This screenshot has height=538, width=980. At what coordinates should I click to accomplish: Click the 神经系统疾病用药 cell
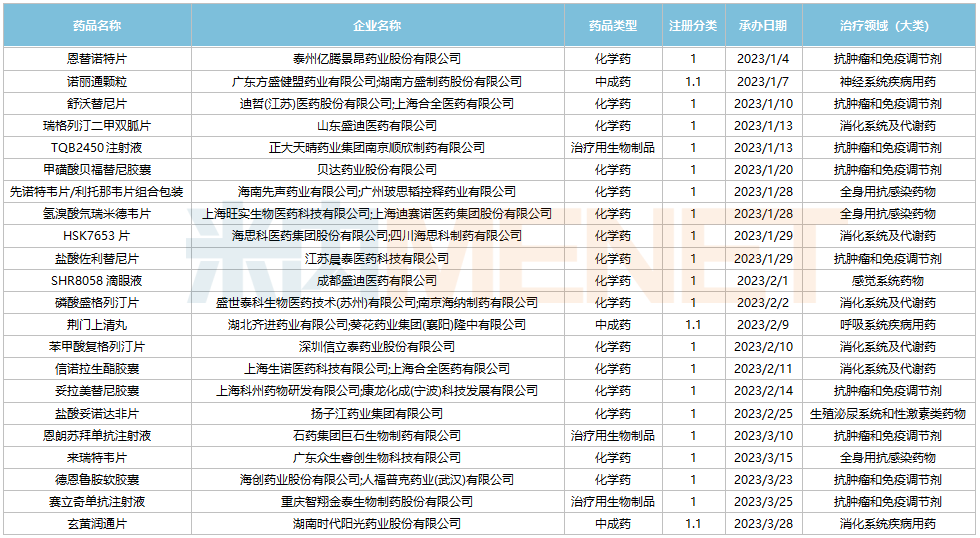887,81
